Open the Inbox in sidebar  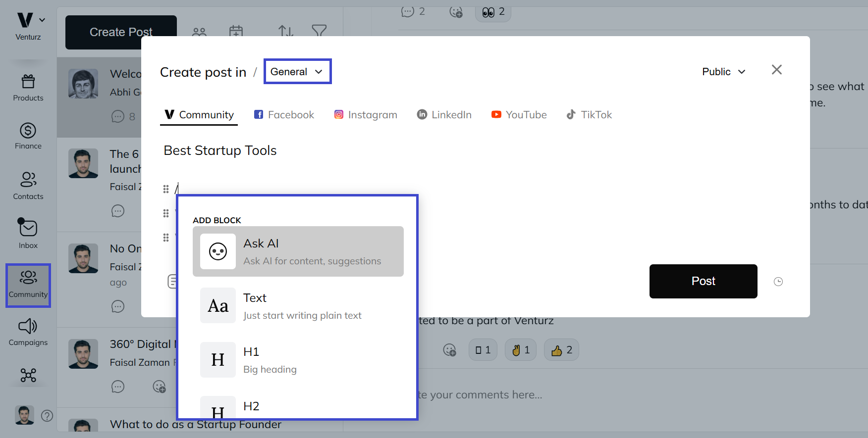point(28,234)
